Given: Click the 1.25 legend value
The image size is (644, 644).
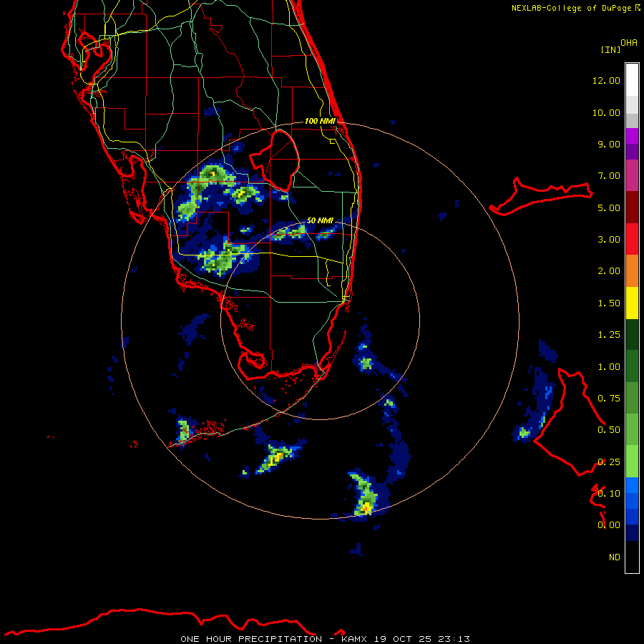Looking at the screenshot, I should (609, 335).
